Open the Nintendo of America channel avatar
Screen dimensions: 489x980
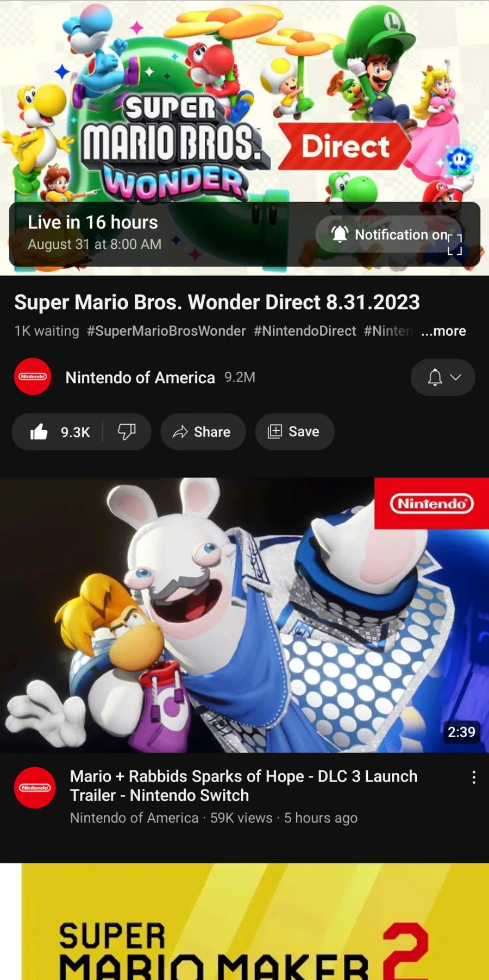(33, 376)
